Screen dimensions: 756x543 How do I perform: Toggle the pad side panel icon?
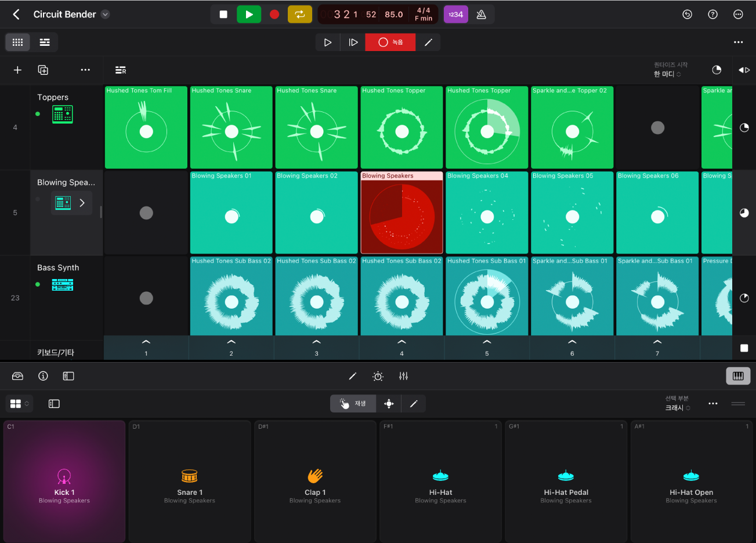(54, 404)
